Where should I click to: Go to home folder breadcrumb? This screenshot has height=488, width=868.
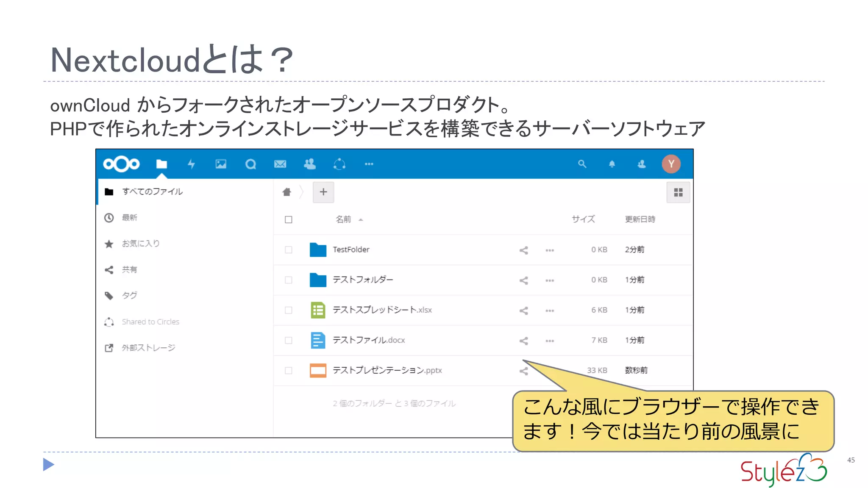(x=287, y=192)
